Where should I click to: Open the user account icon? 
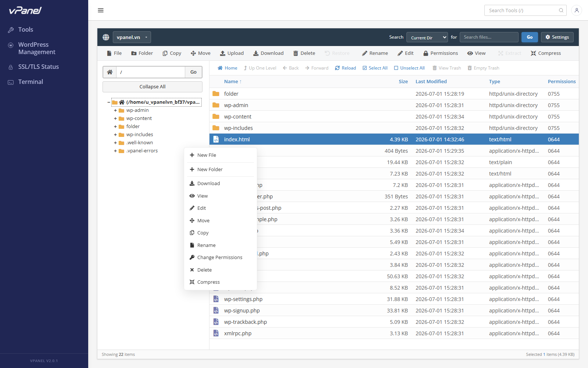(577, 10)
